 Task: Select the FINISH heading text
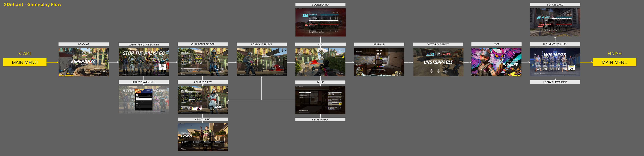[614, 54]
